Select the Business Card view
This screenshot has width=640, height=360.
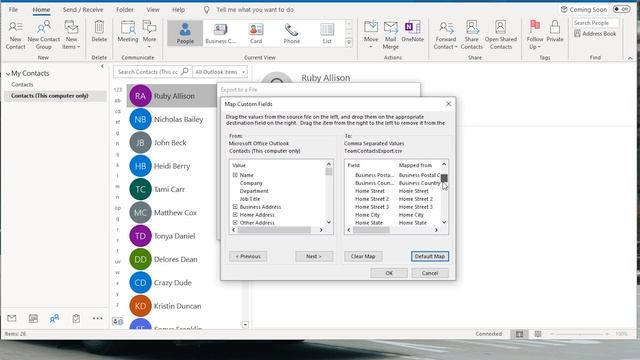[220, 33]
